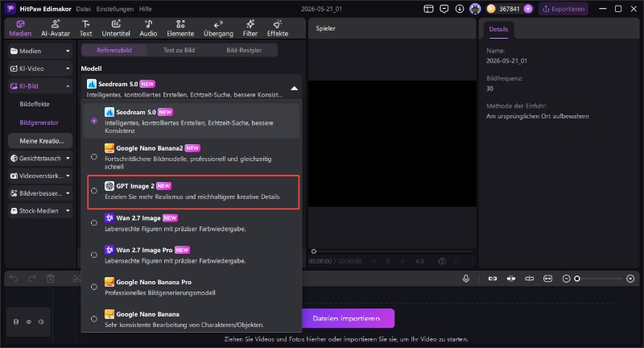Click the fullscreen icon in player
The height and width of the screenshot is (348, 644).
(471, 261)
